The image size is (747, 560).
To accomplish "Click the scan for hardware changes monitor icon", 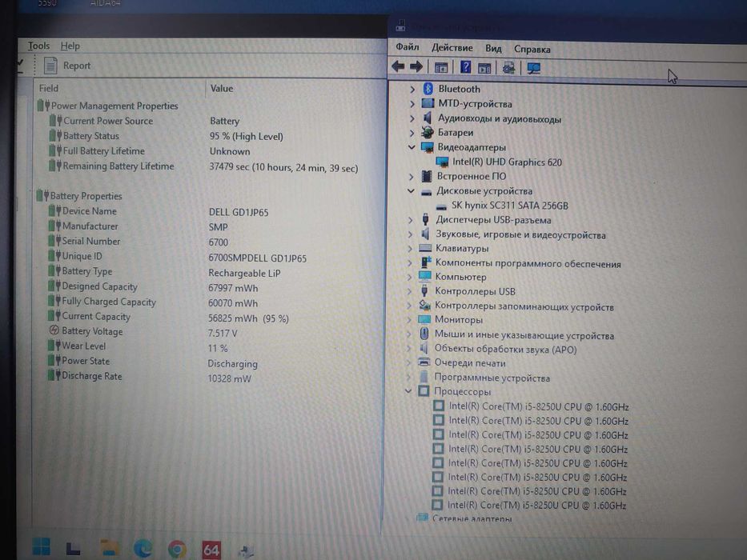I will tap(533, 69).
